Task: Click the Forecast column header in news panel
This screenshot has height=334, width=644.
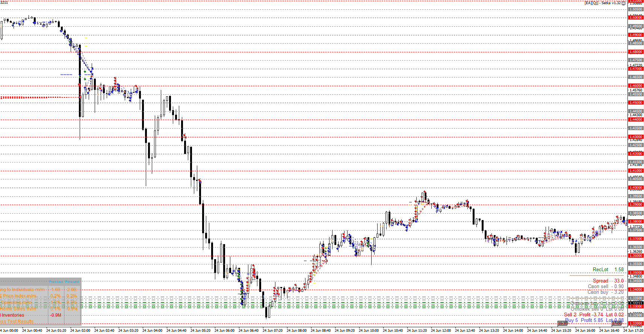Action: 72,281
